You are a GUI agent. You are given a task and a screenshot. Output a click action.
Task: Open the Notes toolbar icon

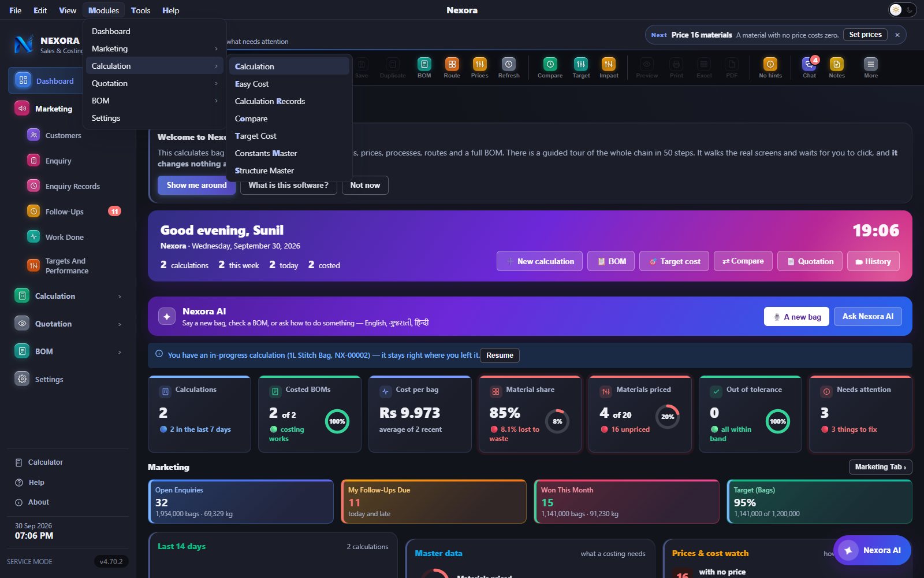pyautogui.click(x=837, y=68)
